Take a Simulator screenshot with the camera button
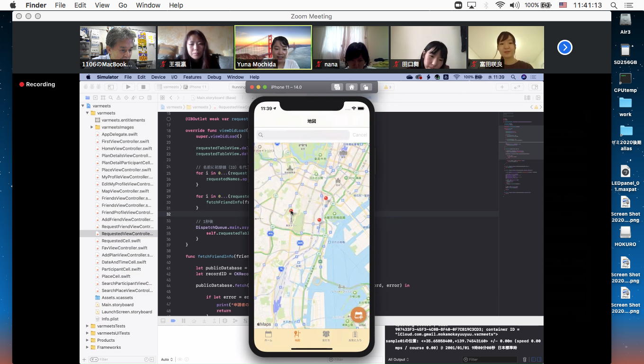 (x=337, y=87)
